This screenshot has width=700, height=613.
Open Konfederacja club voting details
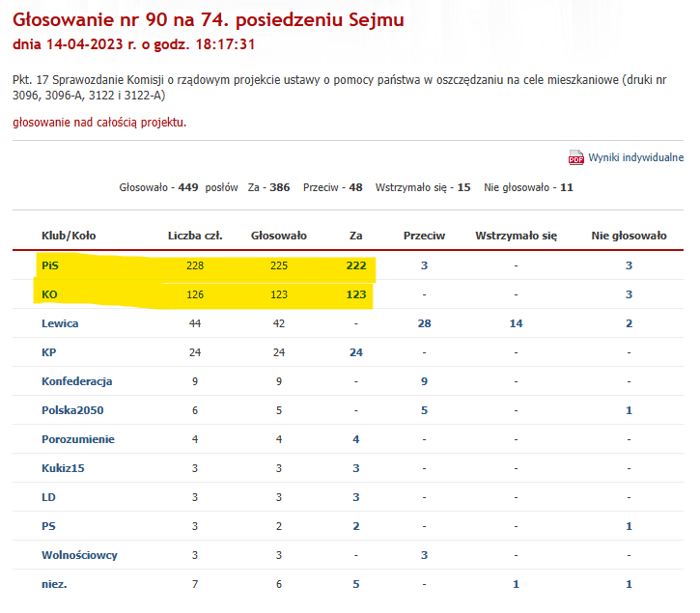pyautogui.click(x=76, y=381)
